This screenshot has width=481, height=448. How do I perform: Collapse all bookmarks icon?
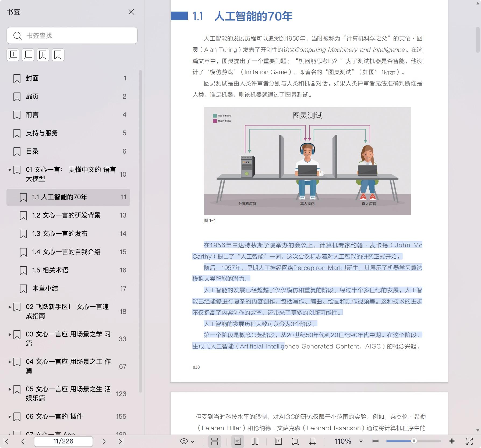click(28, 55)
